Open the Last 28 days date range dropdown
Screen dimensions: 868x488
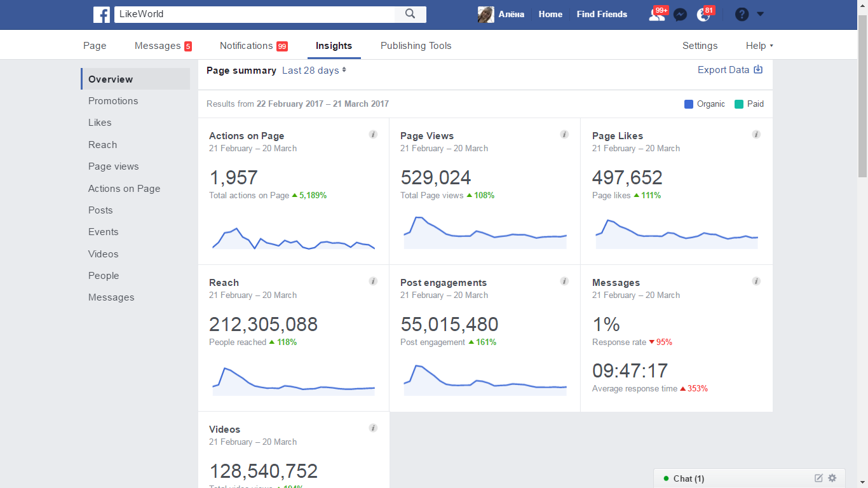coord(315,71)
